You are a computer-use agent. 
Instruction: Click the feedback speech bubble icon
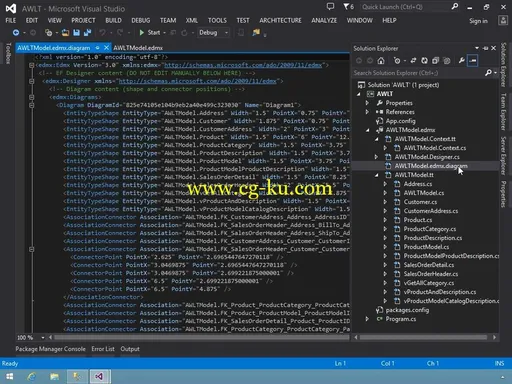click(x=330, y=6)
